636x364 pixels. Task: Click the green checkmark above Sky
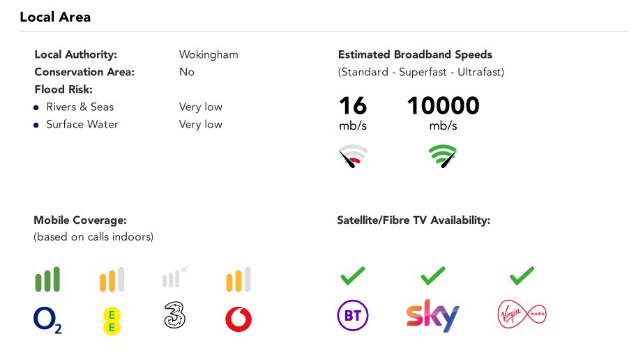click(x=433, y=276)
